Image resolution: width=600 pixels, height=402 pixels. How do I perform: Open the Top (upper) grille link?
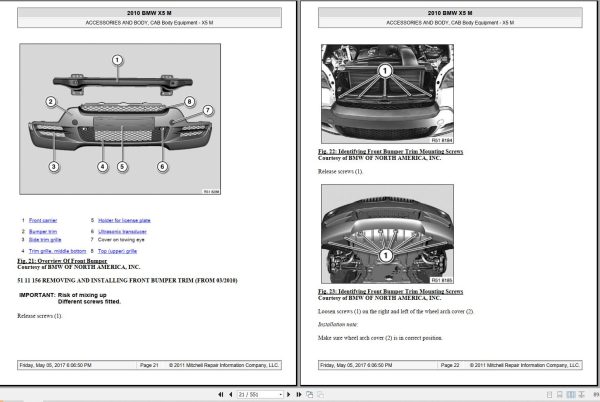coord(117,251)
